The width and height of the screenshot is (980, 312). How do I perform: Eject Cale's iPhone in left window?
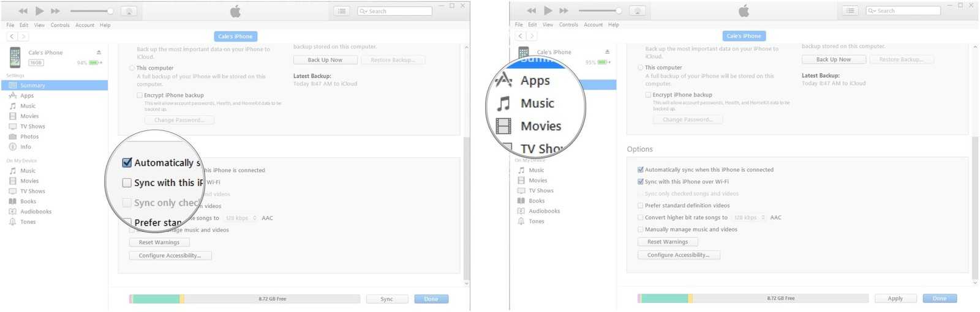tap(99, 53)
